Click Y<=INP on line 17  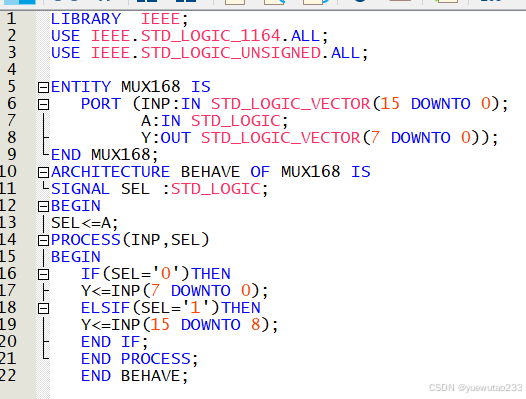(x=111, y=291)
